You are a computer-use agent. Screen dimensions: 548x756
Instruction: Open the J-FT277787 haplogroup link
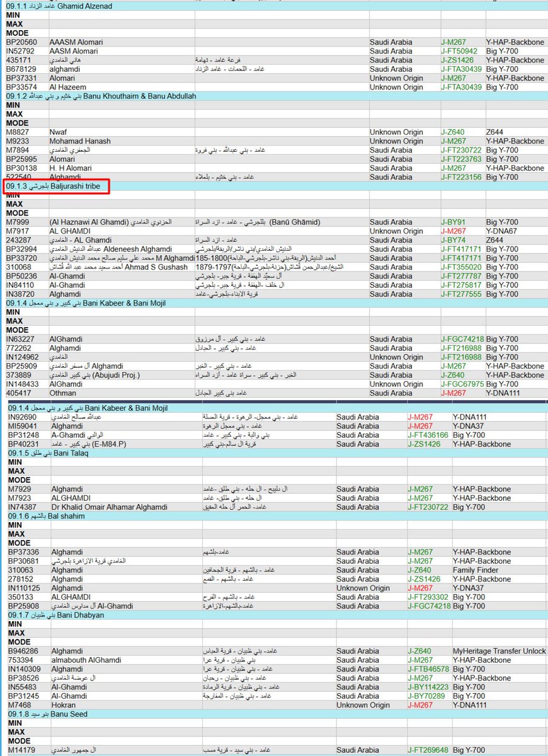point(462,276)
